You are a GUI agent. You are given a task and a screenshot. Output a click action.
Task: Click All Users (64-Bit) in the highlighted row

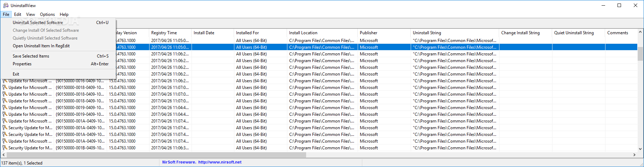pyautogui.click(x=251, y=47)
